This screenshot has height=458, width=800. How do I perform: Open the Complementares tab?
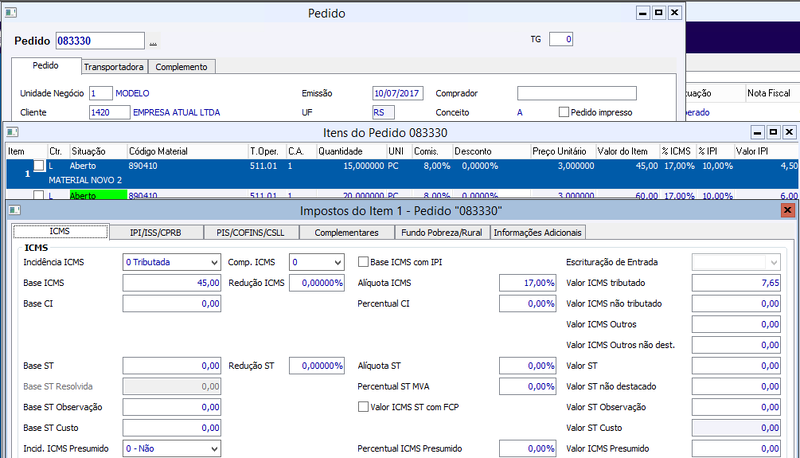pos(346,233)
